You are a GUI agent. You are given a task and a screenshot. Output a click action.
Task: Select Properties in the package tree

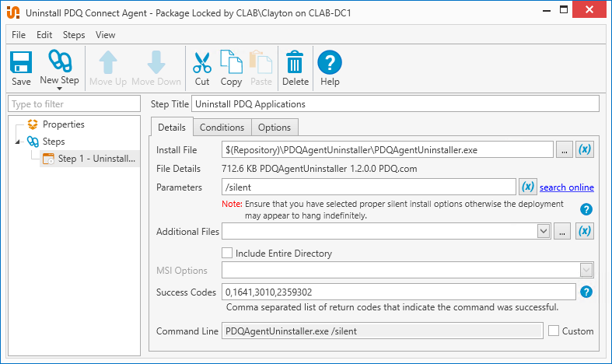[63, 124]
